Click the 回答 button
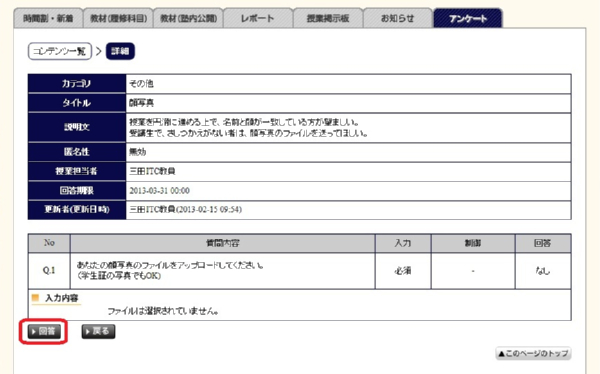Viewport: 600px width, 374px height. pos(44,332)
